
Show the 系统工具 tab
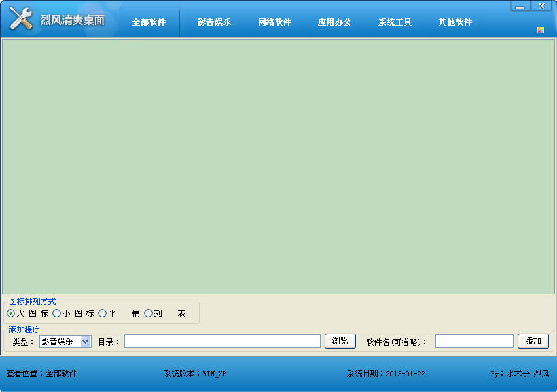coord(395,22)
